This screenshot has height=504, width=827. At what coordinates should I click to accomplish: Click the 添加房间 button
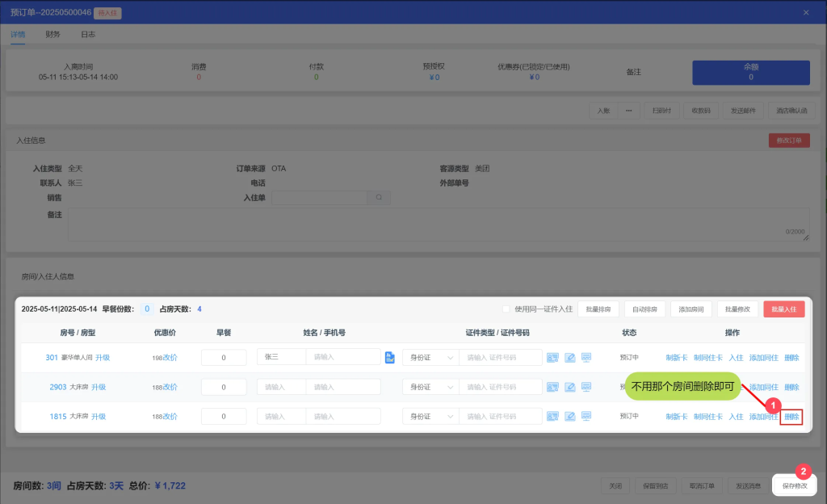coord(691,309)
